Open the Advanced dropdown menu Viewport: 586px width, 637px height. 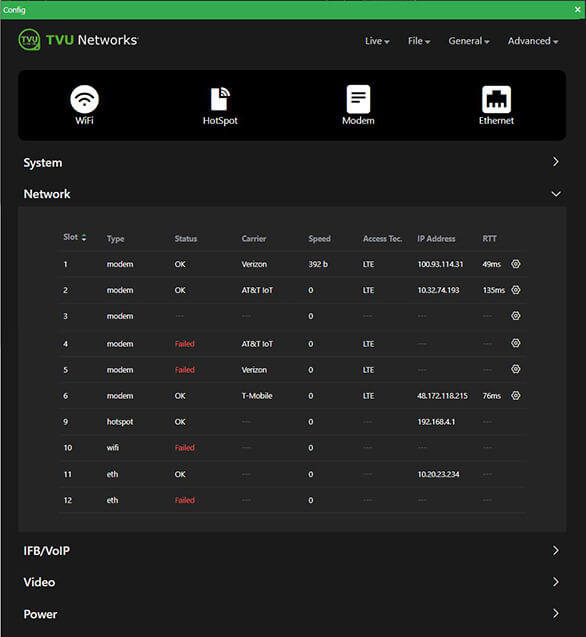[533, 41]
